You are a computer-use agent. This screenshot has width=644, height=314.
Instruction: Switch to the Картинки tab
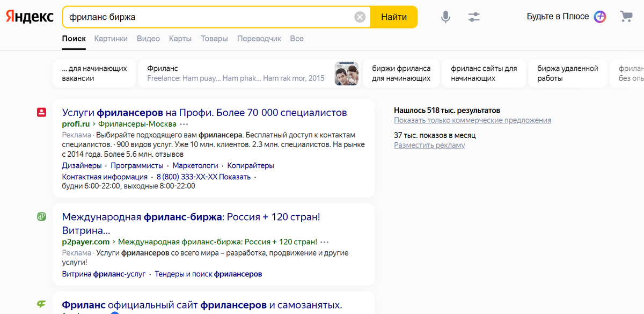(111, 39)
